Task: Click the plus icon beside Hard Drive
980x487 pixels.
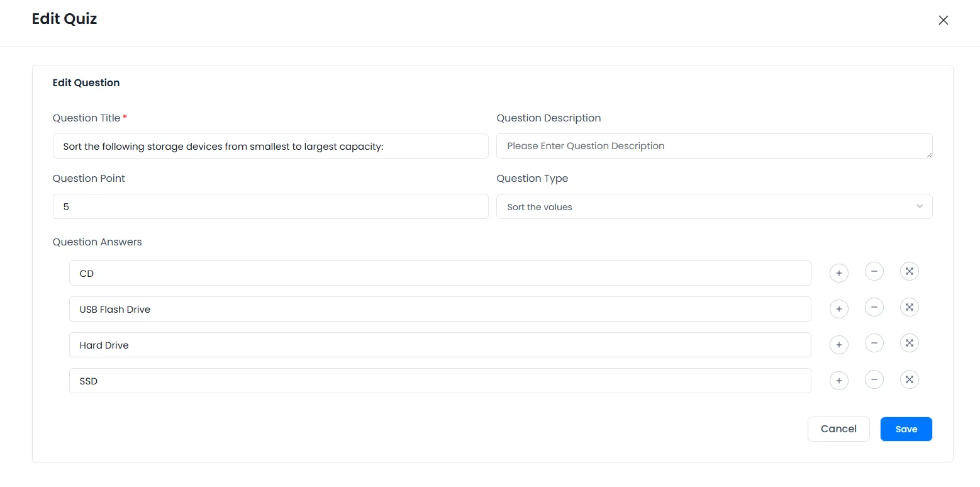Action: (x=838, y=345)
